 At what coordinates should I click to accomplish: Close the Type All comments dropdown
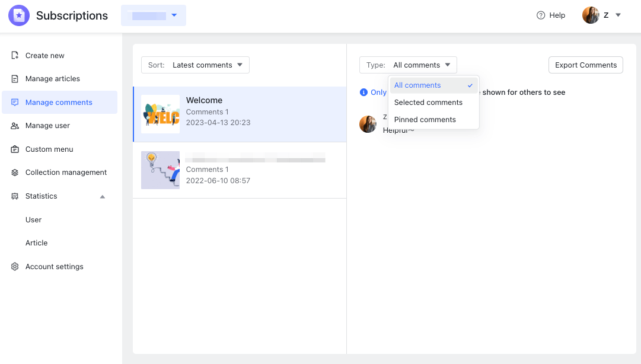tap(408, 65)
